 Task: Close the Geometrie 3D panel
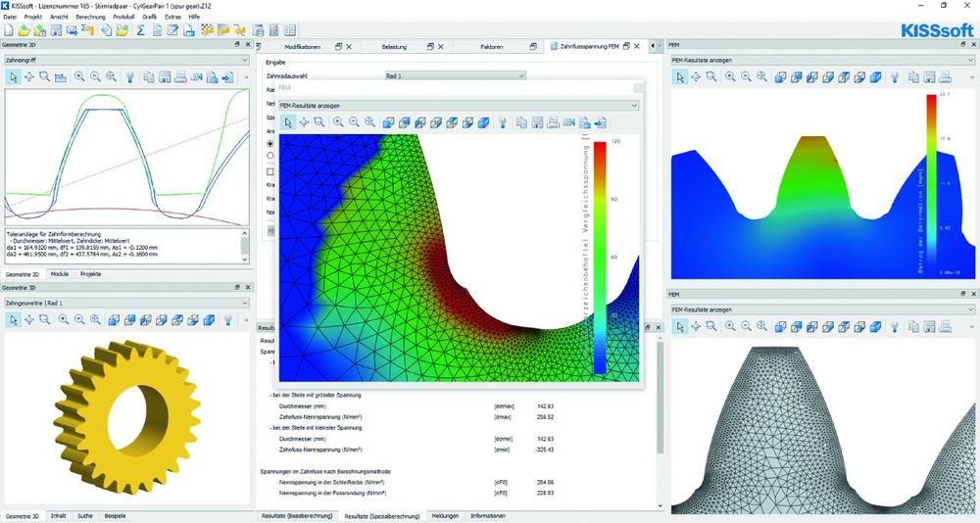248,287
